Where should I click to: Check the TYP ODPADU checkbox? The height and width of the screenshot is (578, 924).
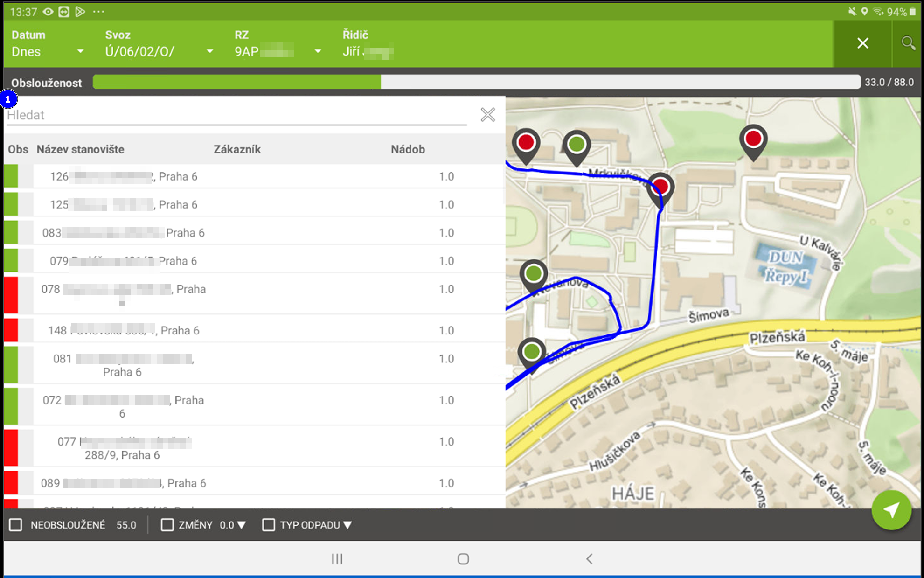click(268, 525)
